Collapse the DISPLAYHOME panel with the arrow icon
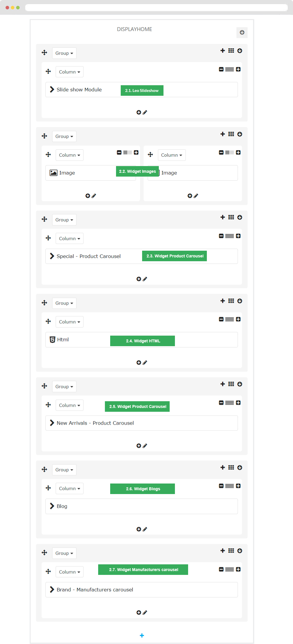The image size is (293, 644). click(x=242, y=33)
